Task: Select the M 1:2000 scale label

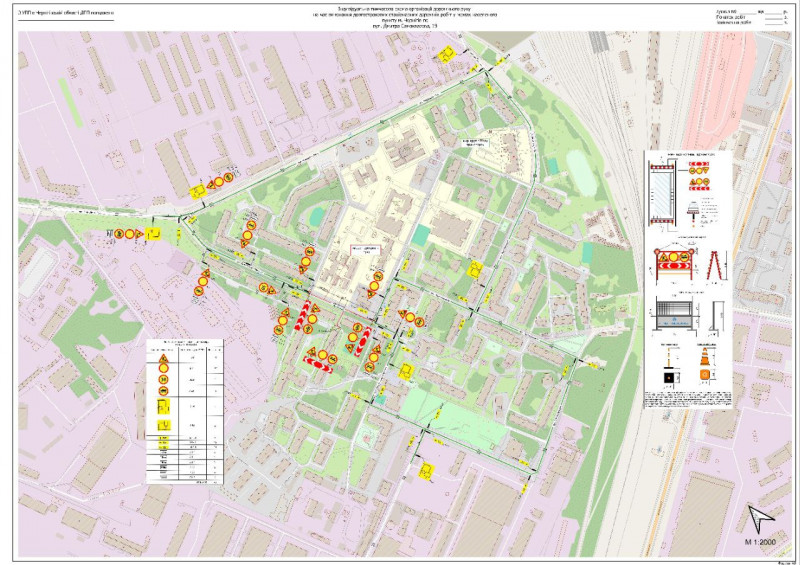Action: point(759,541)
